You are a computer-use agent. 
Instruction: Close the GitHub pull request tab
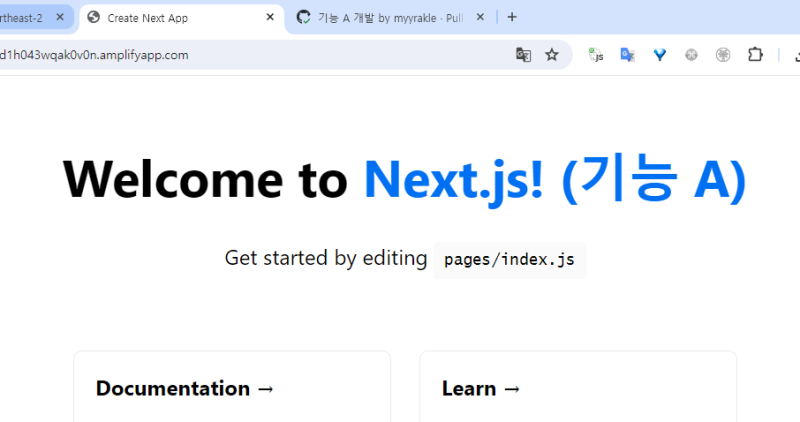click(480, 18)
